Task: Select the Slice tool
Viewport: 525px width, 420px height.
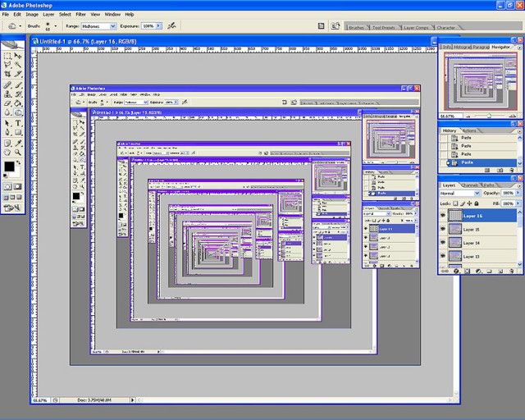Action: 18,74
